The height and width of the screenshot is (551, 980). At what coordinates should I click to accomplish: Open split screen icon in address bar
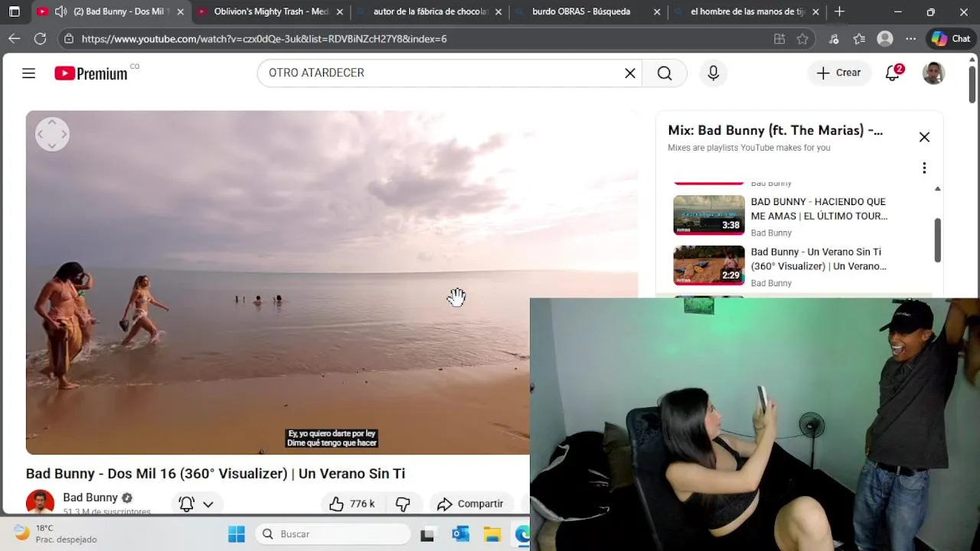(x=779, y=38)
